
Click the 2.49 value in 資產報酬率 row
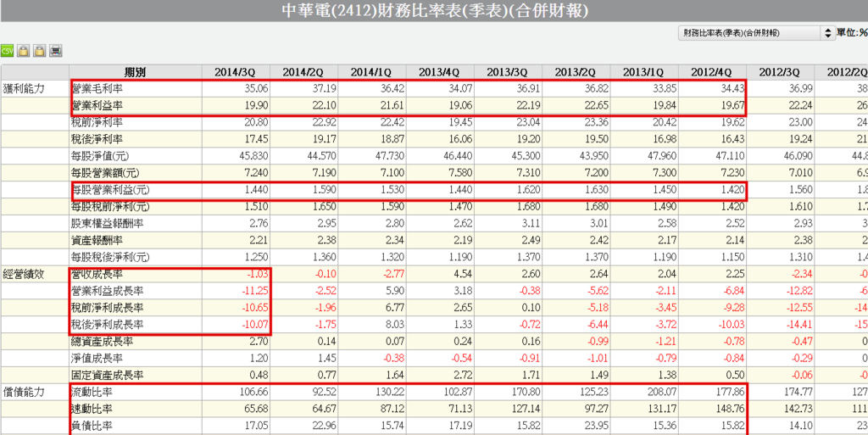point(530,240)
